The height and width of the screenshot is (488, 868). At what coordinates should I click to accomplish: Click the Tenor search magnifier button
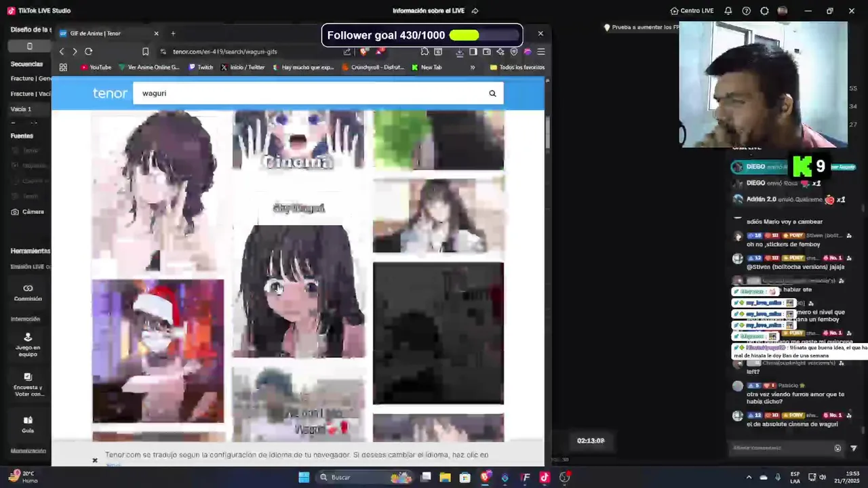pos(492,94)
